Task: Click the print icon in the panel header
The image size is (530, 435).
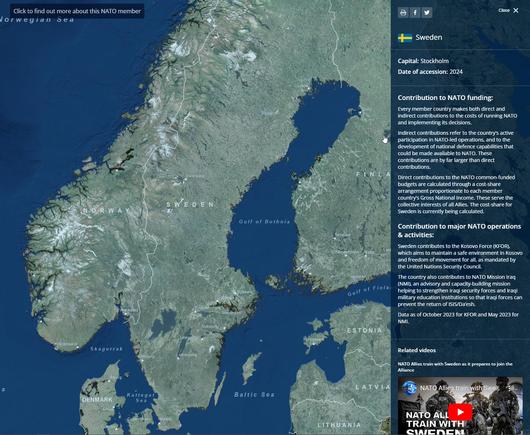Action: (403, 13)
